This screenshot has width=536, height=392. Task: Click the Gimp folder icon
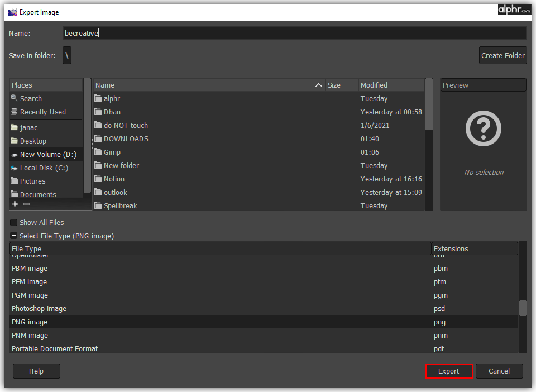pyautogui.click(x=98, y=152)
